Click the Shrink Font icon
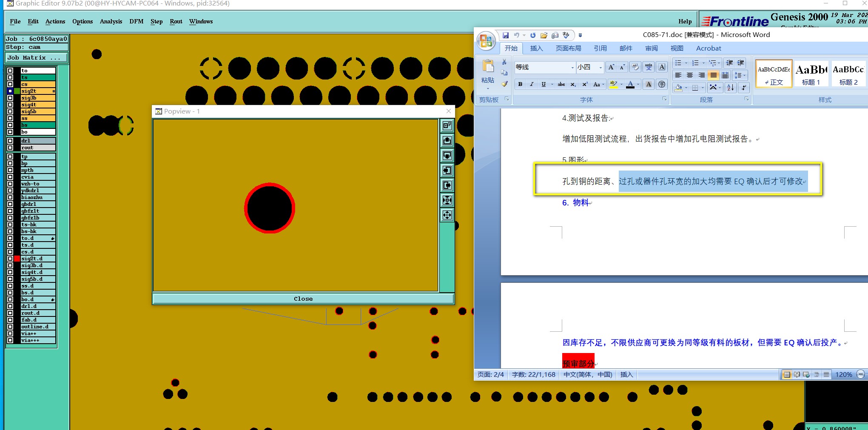Image resolution: width=868 pixels, height=430 pixels. click(622, 67)
